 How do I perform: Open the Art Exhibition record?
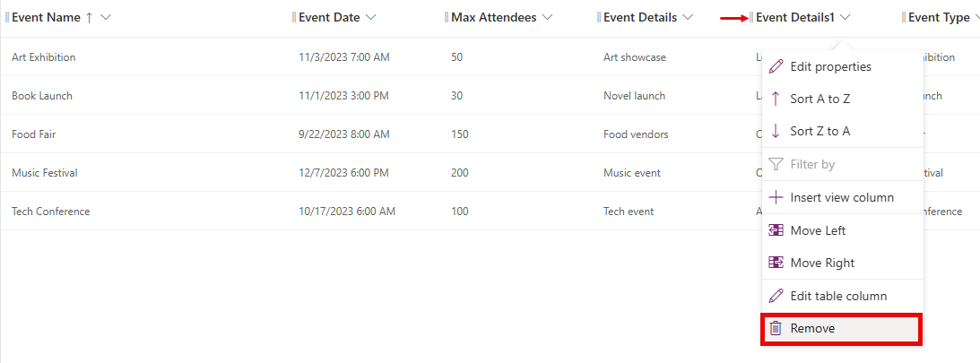coord(44,56)
